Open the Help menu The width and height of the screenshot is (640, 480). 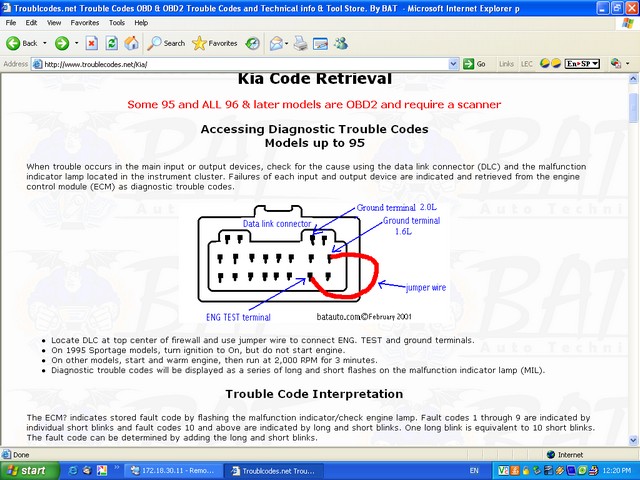point(141,23)
